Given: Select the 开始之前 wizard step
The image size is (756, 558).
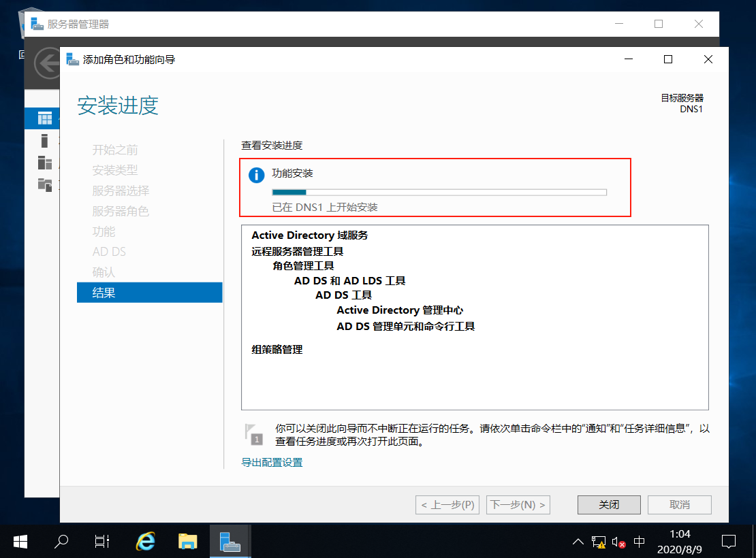Looking at the screenshot, I should tap(114, 150).
